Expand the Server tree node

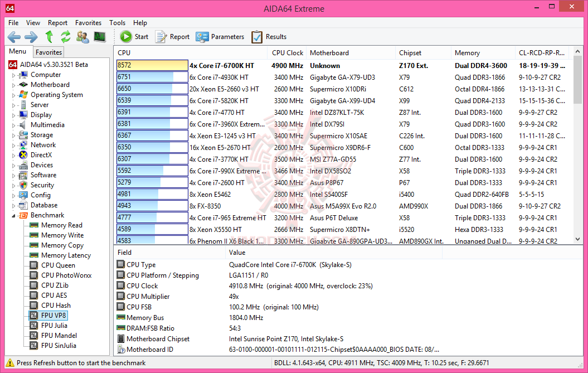(x=14, y=105)
